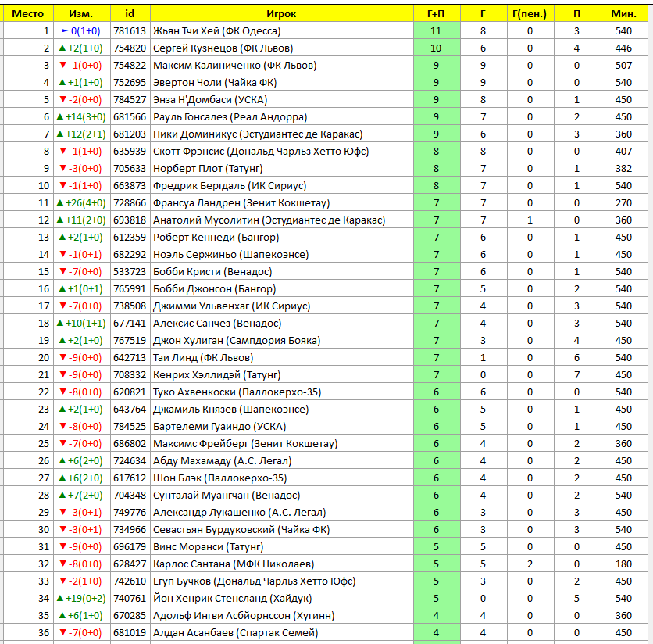Click the Игрок column header
The image size is (653, 644).
pos(281,14)
